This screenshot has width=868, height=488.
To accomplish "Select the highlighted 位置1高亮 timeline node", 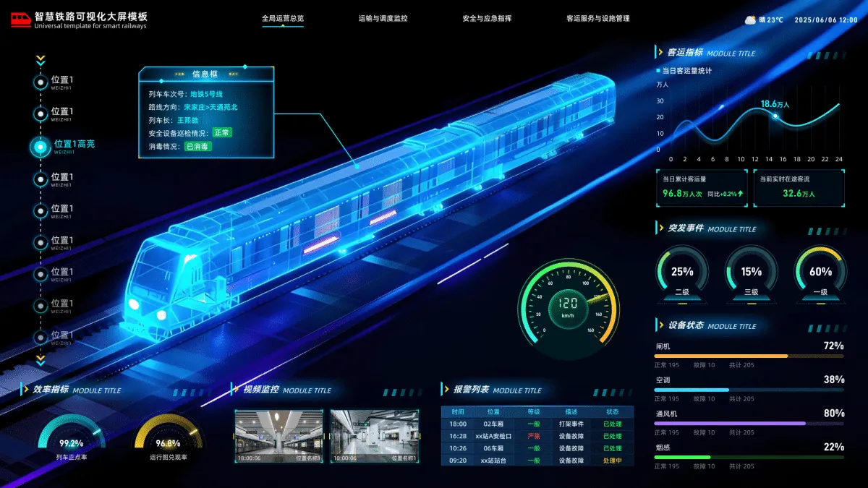I will coord(41,147).
